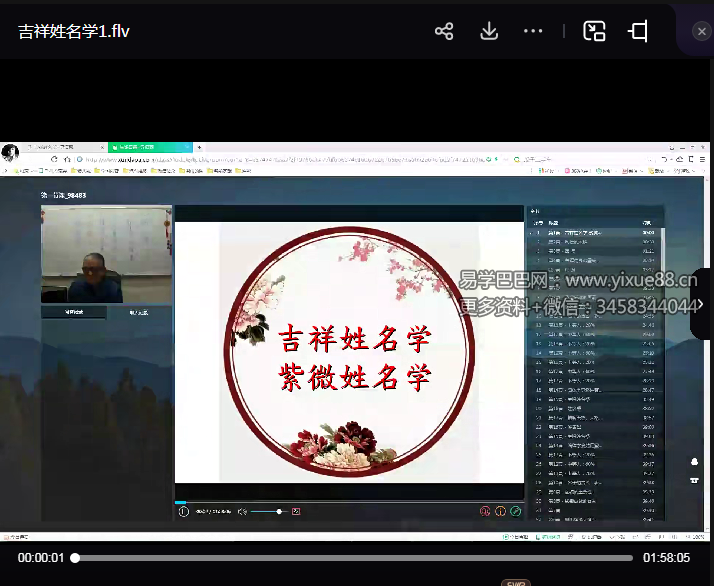Click the new tab plus button in the recording
The image size is (714, 586).
pyautogui.click(x=199, y=147)
